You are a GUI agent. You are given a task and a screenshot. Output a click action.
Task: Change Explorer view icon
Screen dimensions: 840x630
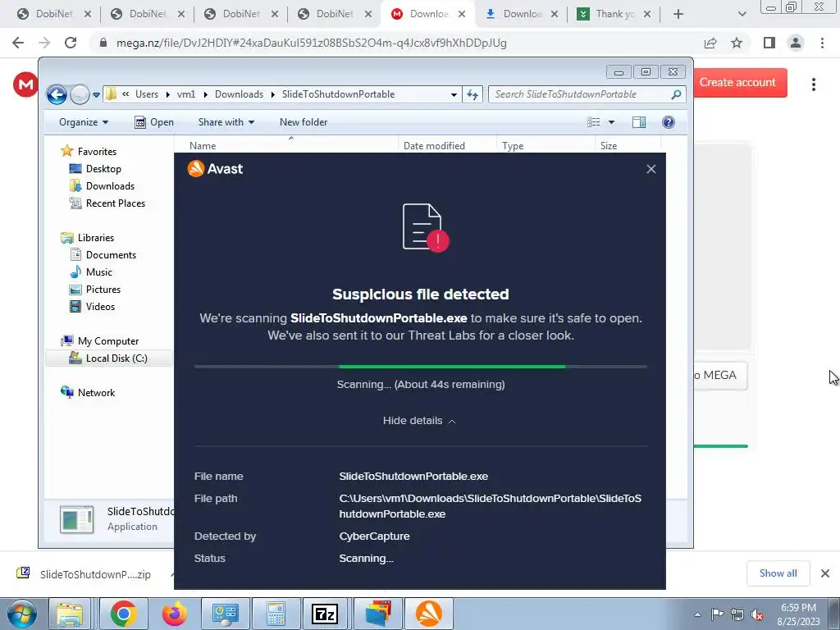tap(594, 122)
